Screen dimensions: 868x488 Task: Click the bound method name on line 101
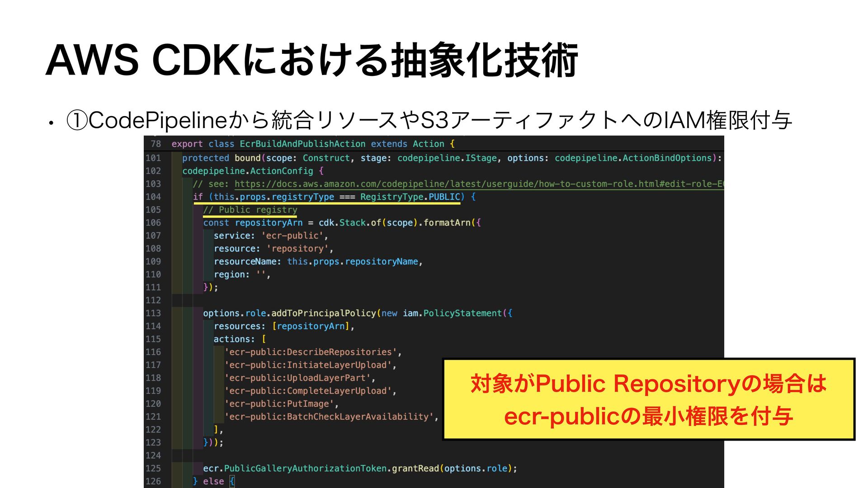[x=247, y=158]
